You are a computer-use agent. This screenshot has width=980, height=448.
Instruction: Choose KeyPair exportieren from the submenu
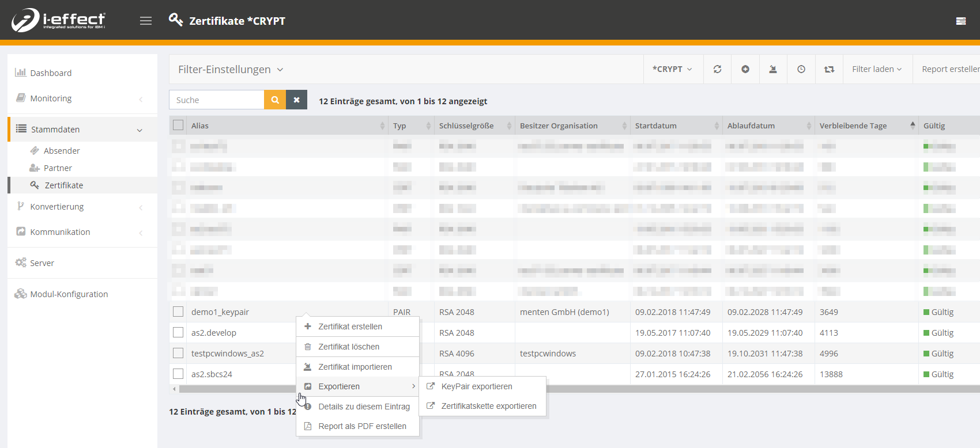coord(476,386)
